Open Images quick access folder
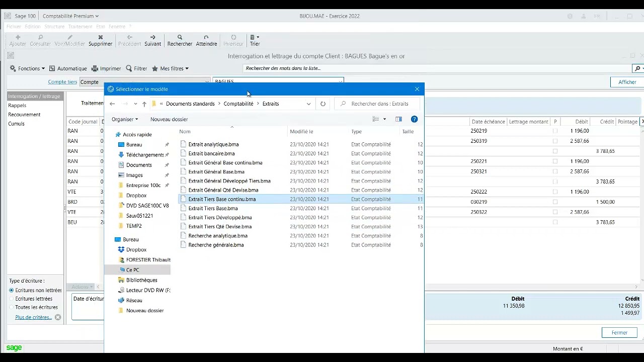Screen dimensions: 644x362 point(134,175)
